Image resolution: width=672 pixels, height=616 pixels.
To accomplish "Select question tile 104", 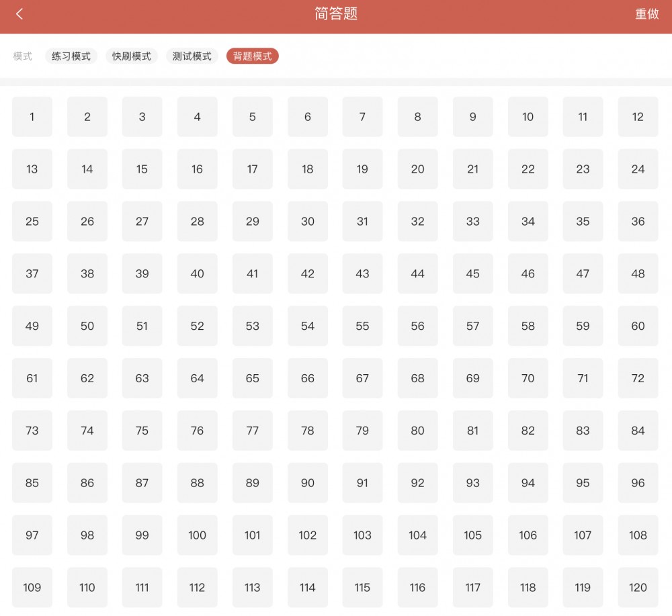I will tap(418, 535).
